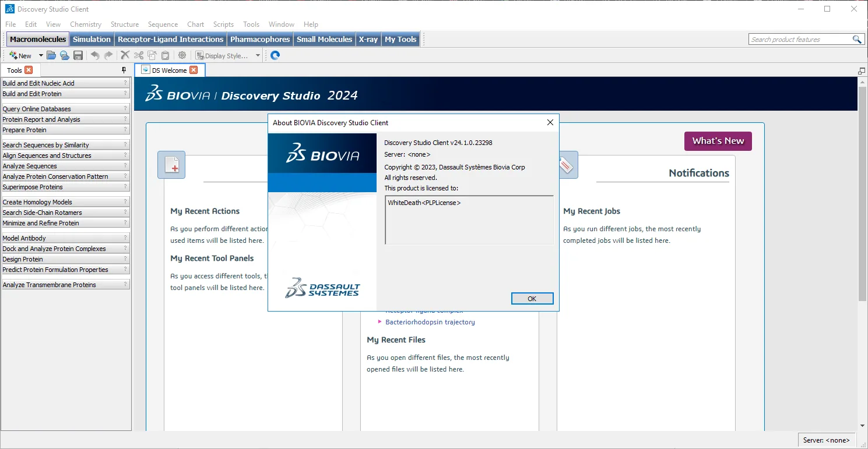Switch to X-ray toolset tab

click(368, 39)
